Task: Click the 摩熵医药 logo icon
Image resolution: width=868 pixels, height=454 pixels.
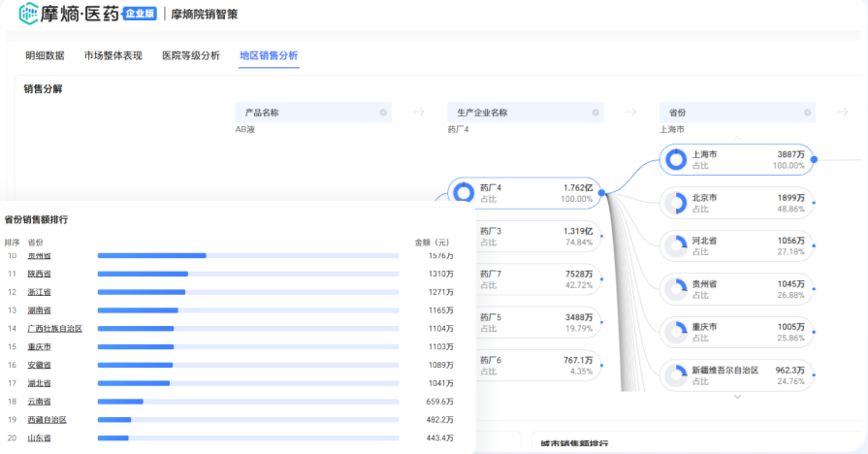Action: pos(28,15)
